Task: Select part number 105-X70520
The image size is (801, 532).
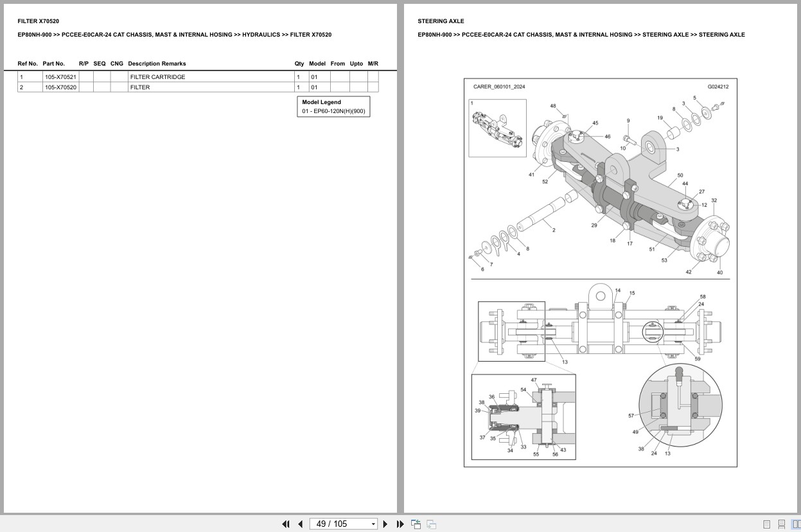Action: (60, 87)
